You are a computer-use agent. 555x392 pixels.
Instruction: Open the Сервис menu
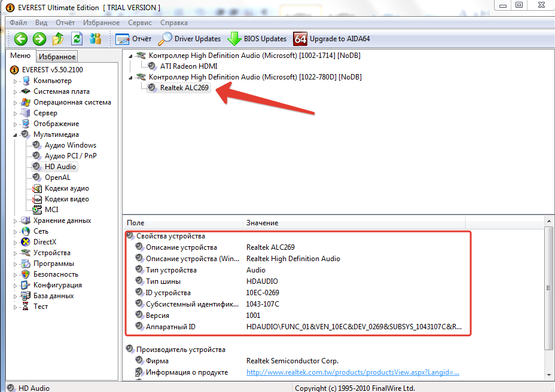point(139,23)
